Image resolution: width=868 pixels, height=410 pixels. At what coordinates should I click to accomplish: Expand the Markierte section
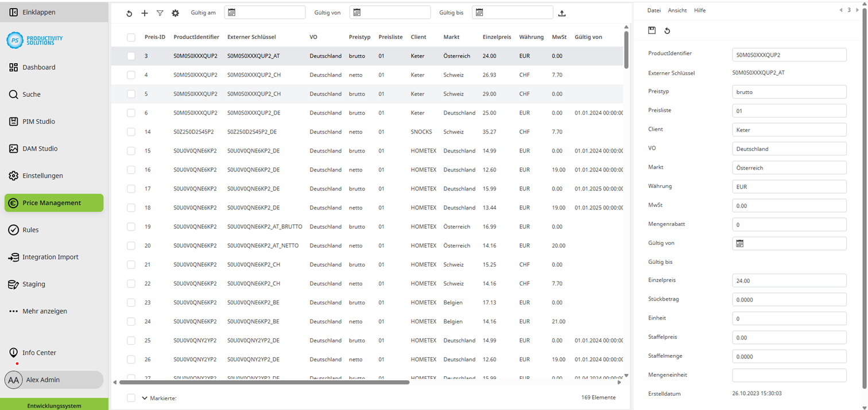[144, 397]
